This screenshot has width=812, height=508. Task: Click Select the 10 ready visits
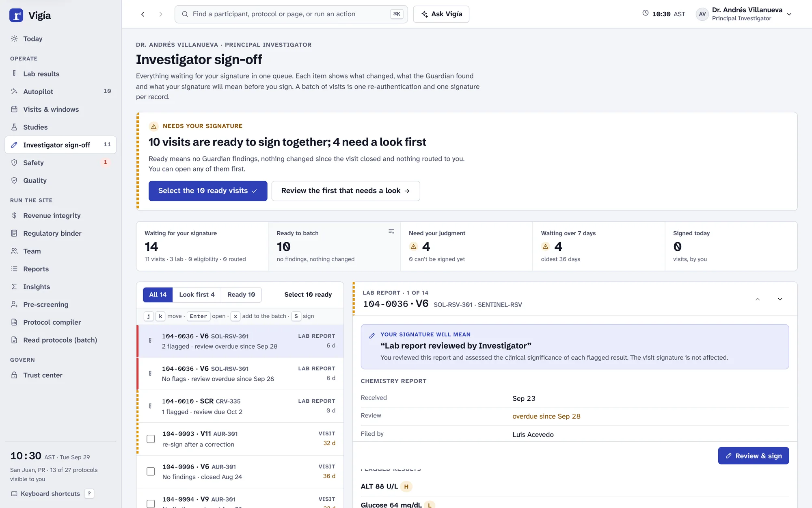[x=208, y=191]
